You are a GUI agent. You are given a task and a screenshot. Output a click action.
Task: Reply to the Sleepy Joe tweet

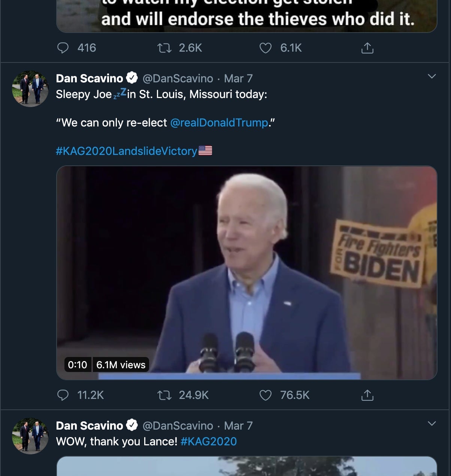pyautogui.click(x=63, y=395)
